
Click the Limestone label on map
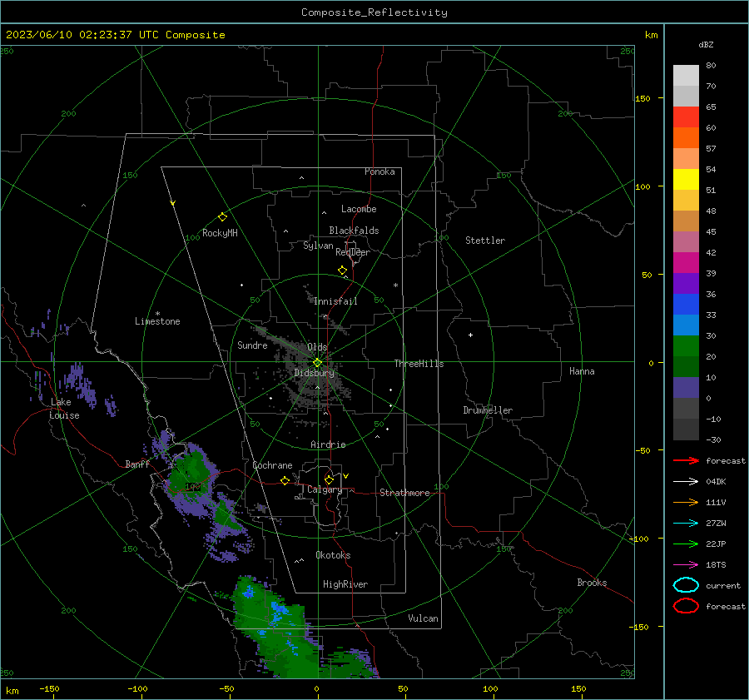click(157, 321)
